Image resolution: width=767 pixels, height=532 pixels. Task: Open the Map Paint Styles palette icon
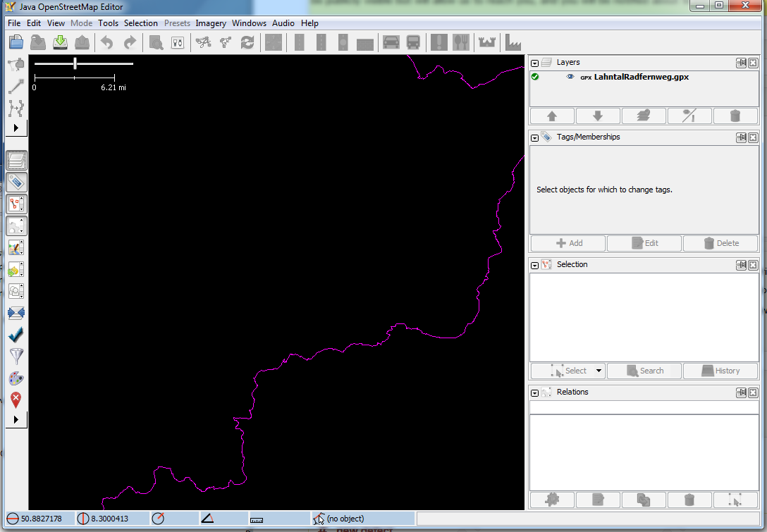coord(16,379)
